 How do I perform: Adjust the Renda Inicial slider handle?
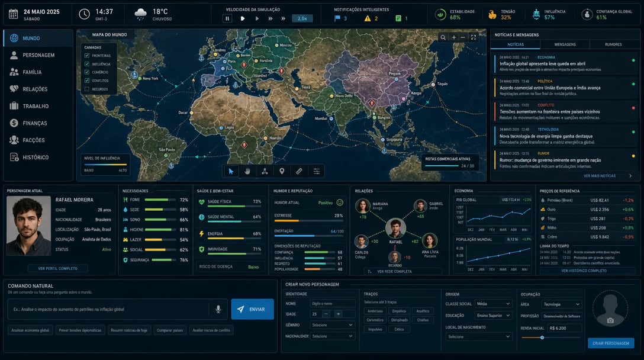pyautogui.click(x=542, y=337)
